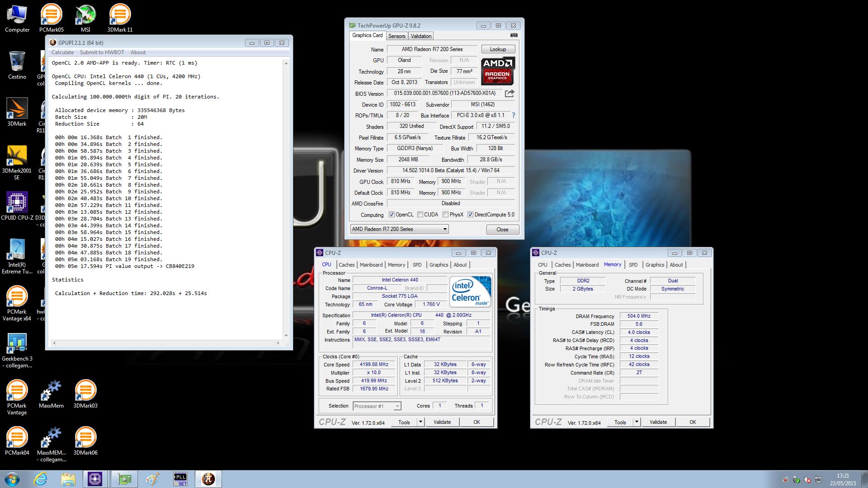Launch the CPUID CPU-Z desktop icon
Image resolution: width=868 pixels, height=488 pixels.
pos(17,206)
